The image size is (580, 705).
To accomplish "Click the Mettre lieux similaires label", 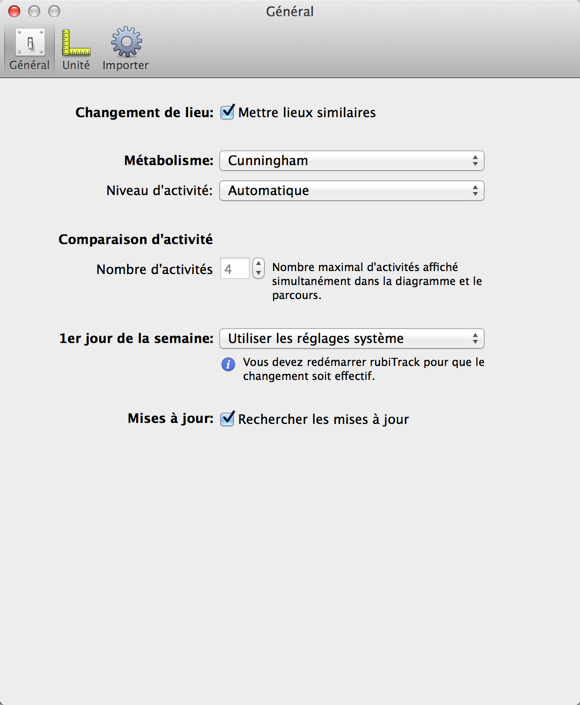I will (307, 112).
